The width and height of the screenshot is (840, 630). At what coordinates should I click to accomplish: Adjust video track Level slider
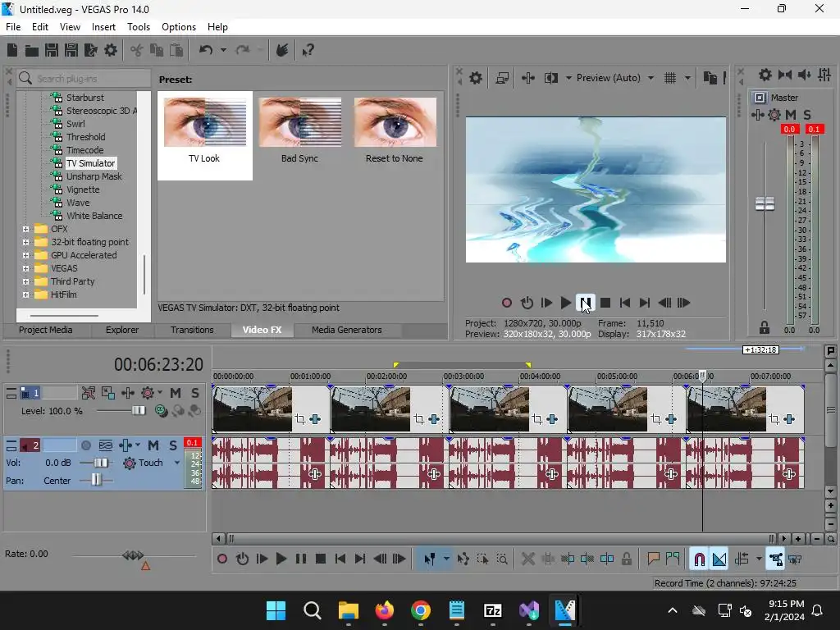(x=138, y=411)
